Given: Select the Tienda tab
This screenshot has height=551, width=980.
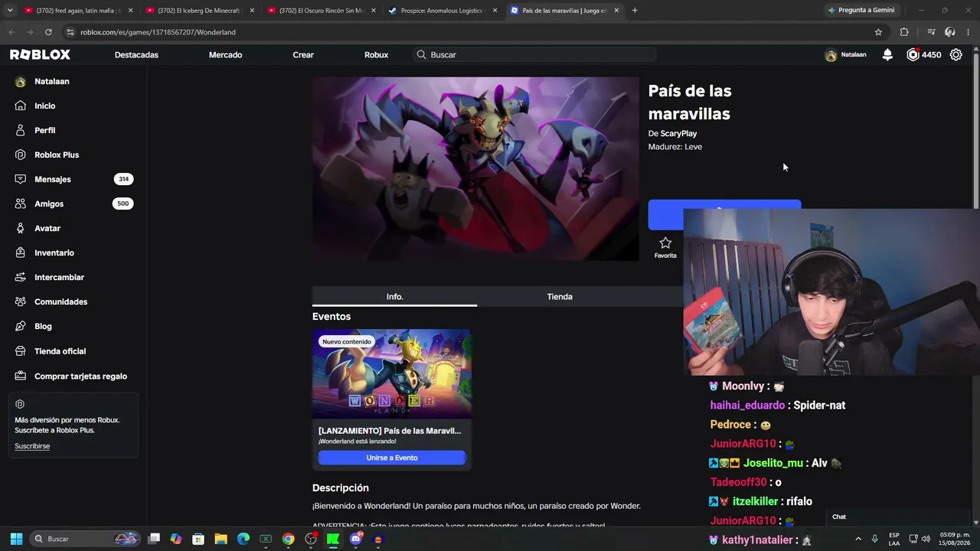Looking at the screenshot, I should [560, 296].
